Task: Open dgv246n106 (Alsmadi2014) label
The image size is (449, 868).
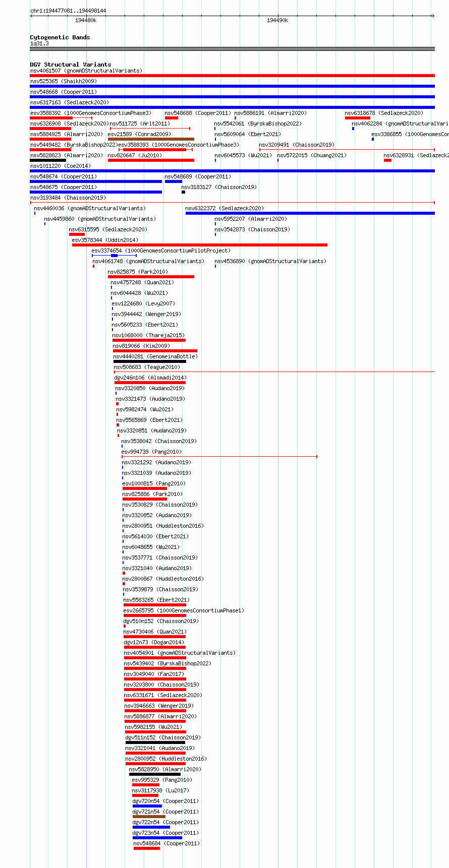Action: pos(150,378)
